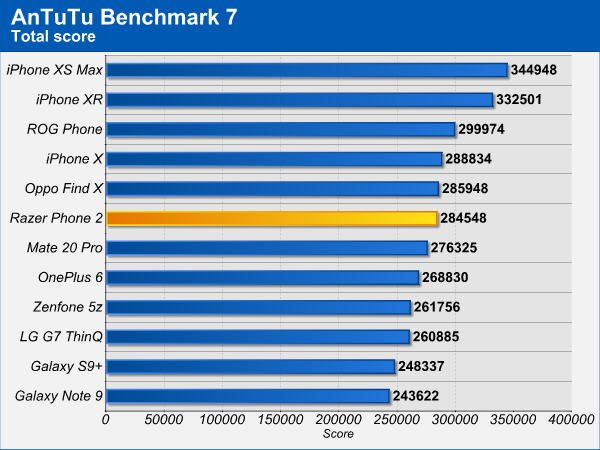
Task: Click the 261756 score value
Action: click(437, 307)
